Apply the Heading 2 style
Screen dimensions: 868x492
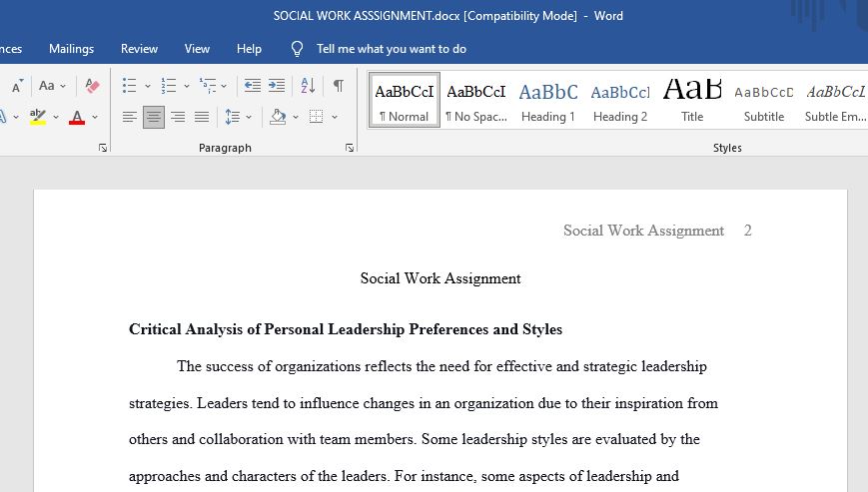(x=620, y=100)
